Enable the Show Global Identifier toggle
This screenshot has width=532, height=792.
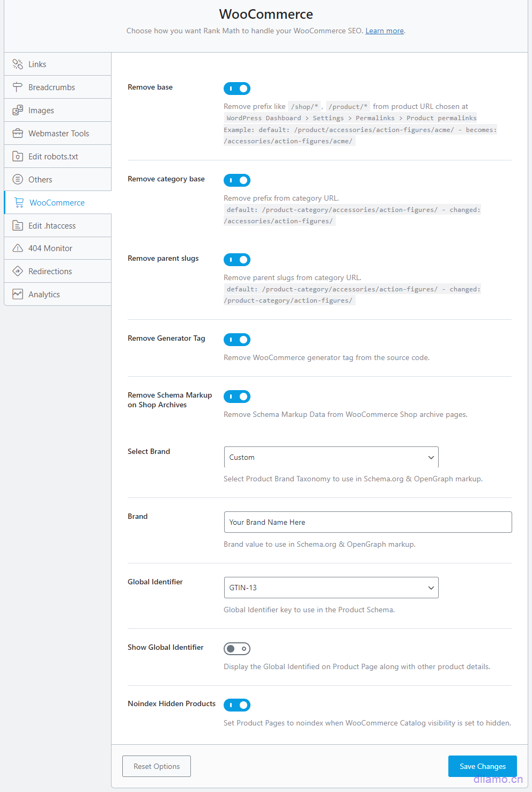pyautogui.click(x=237, y=649)
